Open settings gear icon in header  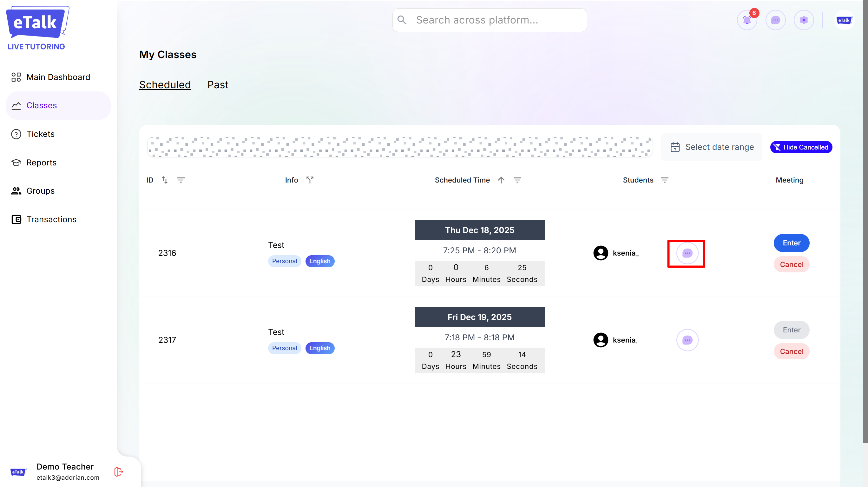point(804,20)
